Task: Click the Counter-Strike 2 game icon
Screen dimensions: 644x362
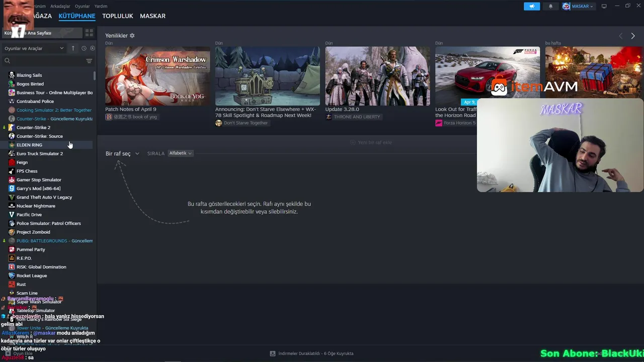Action: click(12, 127)
